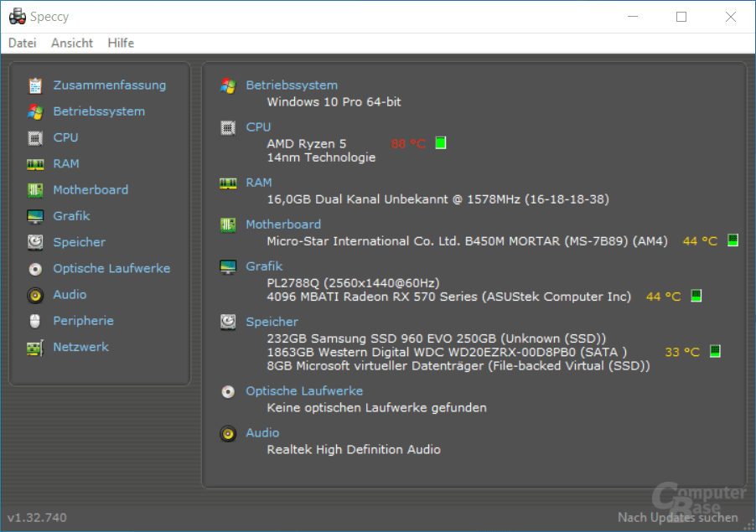Image resolution: width=756 pixels, height=532 pixels.
Task: Click the Nach Updates suchen link
Action: 677,517
